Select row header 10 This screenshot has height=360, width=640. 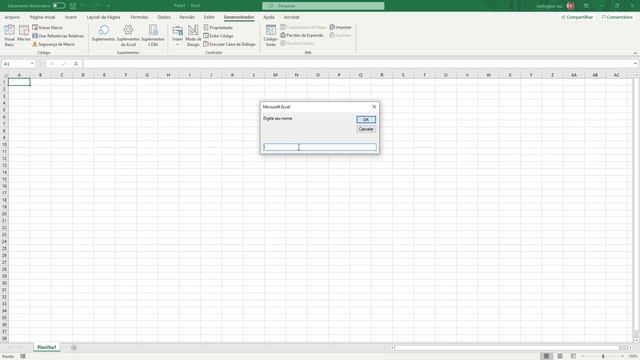(x=4, y=144)
